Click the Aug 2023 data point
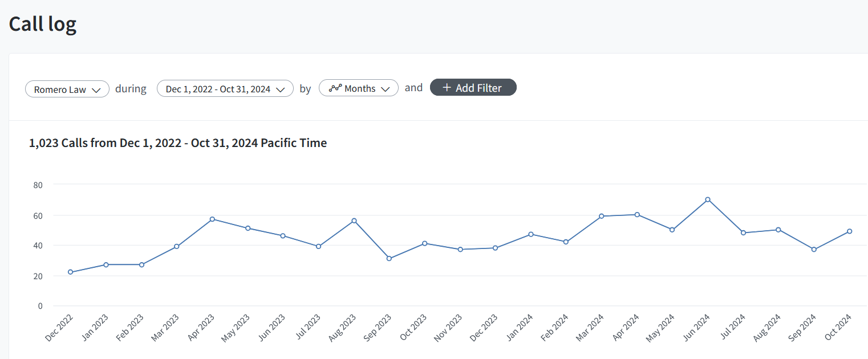Viewport: 868px width, 359px height. tap(354, 221)
